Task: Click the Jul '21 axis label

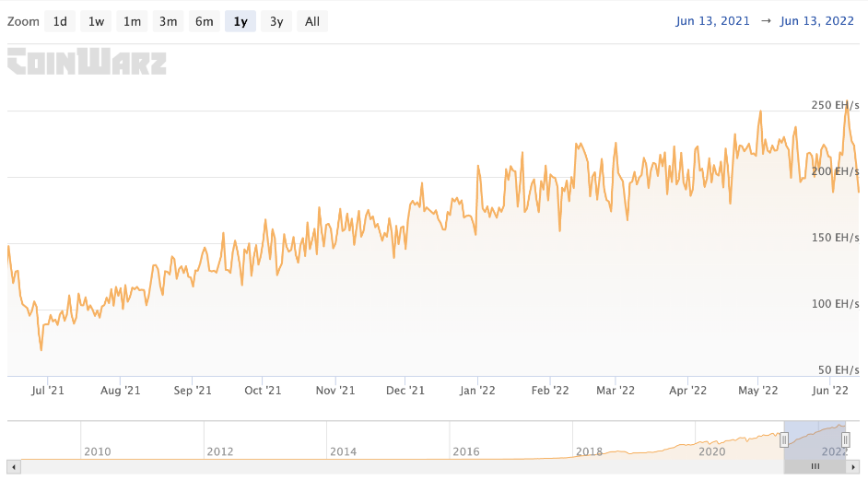Action: [x=48, y=391]
